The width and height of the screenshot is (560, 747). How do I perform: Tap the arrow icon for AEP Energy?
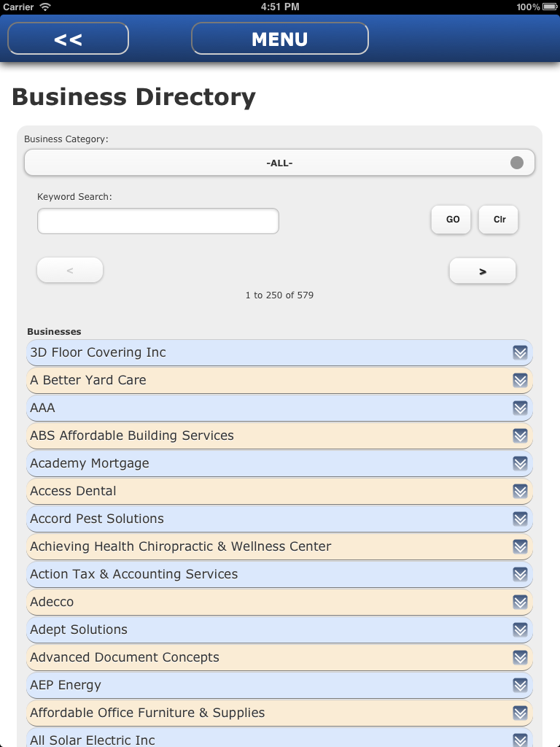click(x=520, y=686)
